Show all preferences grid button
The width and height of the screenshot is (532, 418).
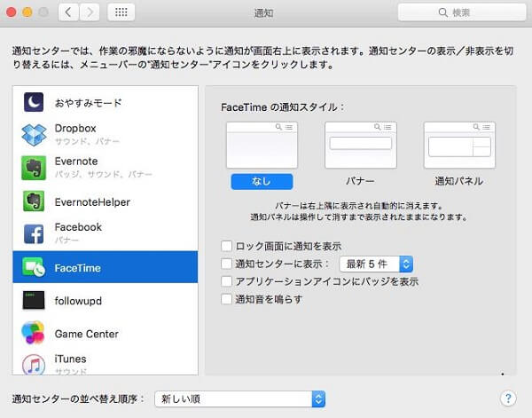[121, 12]
